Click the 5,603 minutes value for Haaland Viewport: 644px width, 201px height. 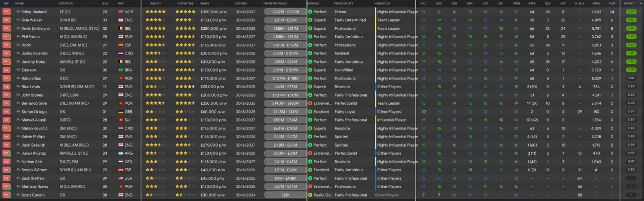point(596,12)
